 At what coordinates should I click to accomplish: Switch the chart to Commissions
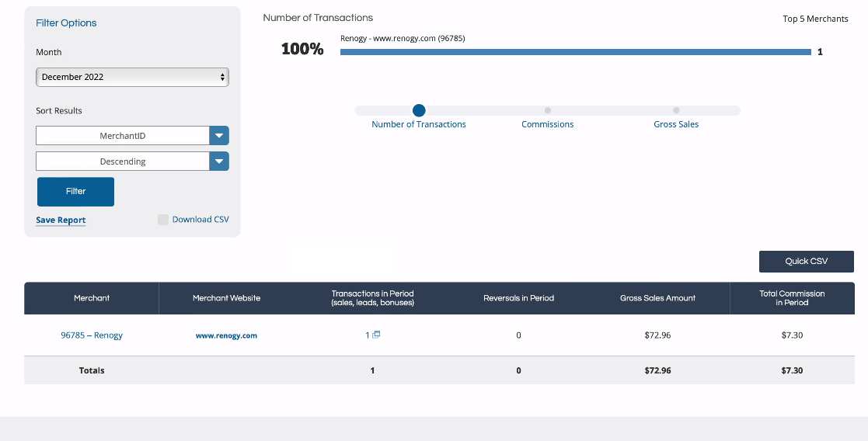pyautogui.click(x=548, y=124)
